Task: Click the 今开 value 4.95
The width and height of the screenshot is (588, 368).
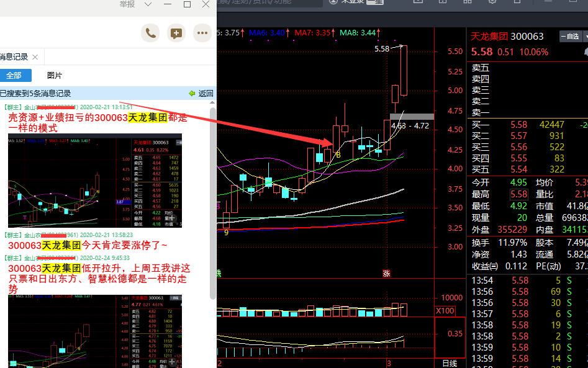Action: [x=518, y=182]
